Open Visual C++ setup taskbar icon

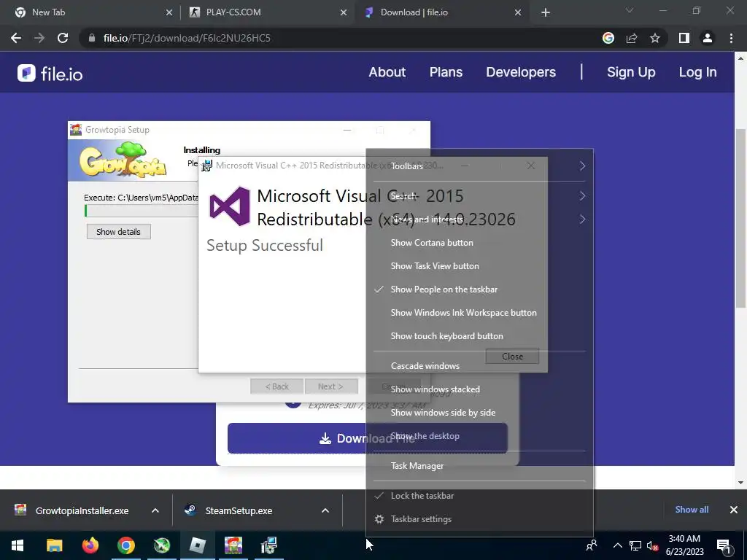coord(268,545)
